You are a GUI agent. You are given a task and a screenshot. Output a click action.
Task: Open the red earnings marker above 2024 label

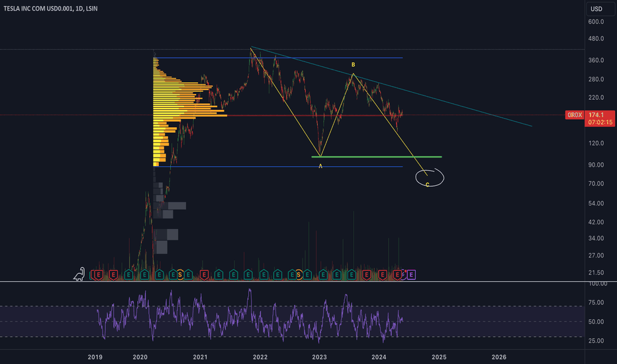click(382, 275)
